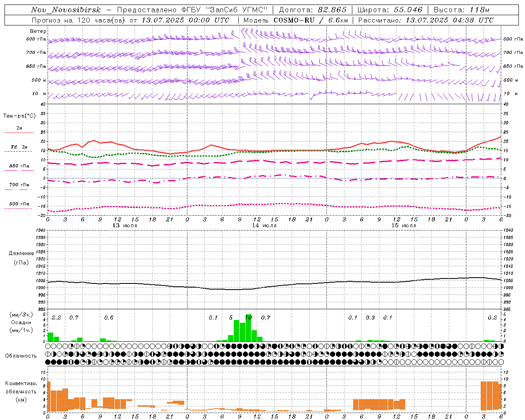
Task: Click the Td 2м legend entry
Action: (x=19, y=147)
